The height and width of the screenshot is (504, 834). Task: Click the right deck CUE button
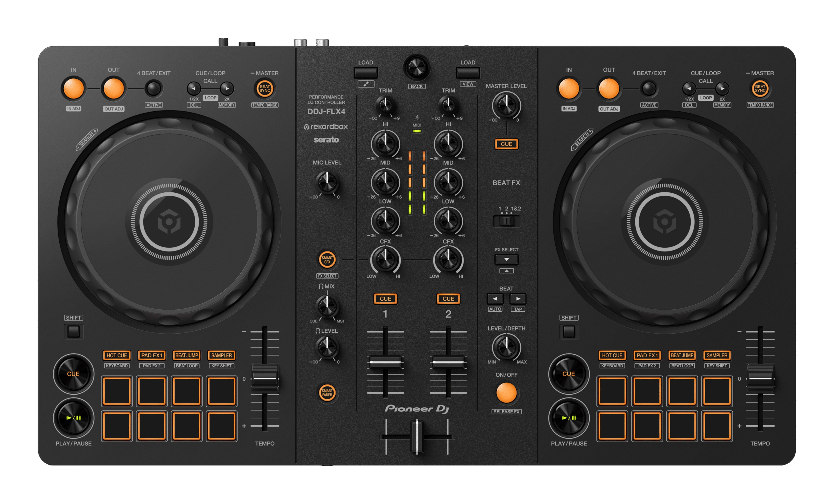coord(569,374)
